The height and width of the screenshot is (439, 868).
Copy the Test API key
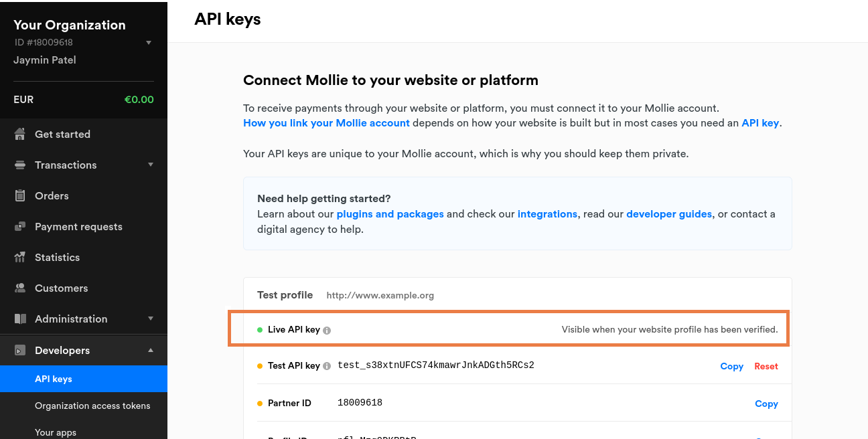point(731,366)
